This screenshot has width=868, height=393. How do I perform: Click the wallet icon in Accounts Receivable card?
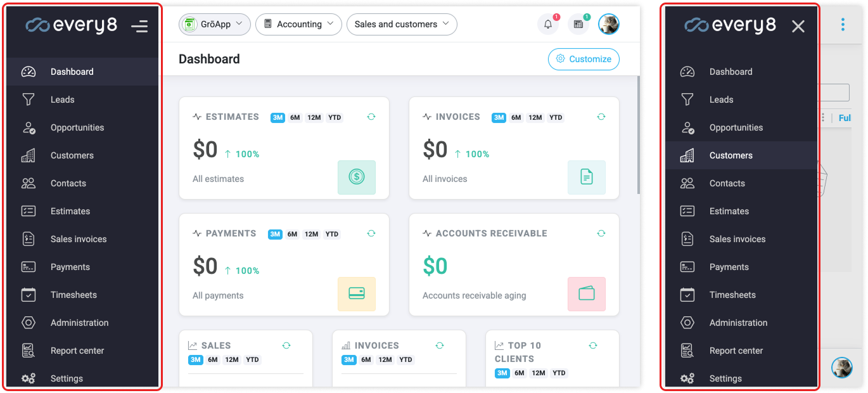click(586, 294)
